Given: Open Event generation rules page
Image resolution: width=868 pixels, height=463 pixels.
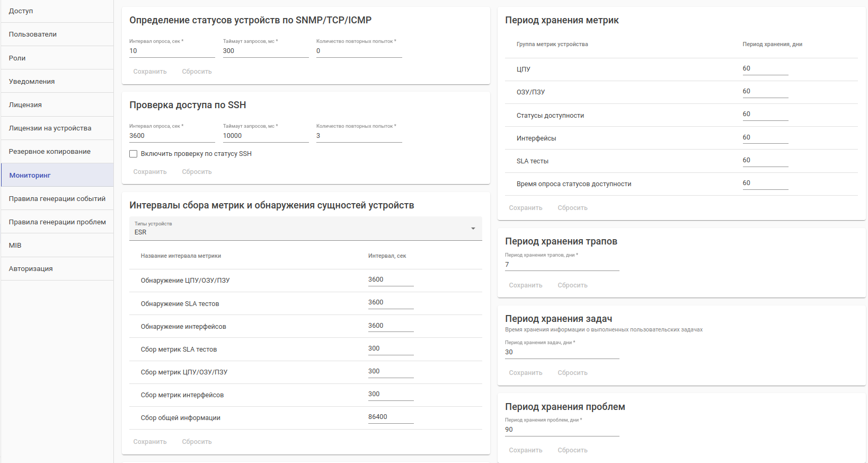Looking at the screenshot, I should [57, 198].
